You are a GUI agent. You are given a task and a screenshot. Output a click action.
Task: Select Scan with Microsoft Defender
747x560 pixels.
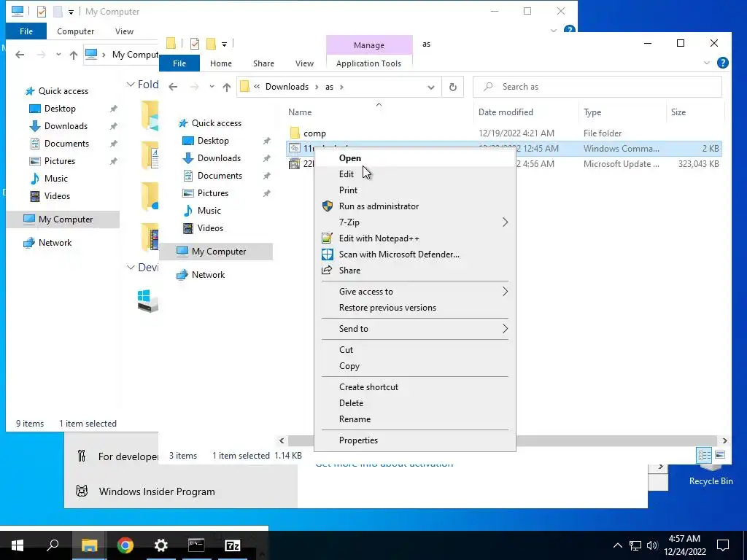pyautogui.click(x=415, y=254)
